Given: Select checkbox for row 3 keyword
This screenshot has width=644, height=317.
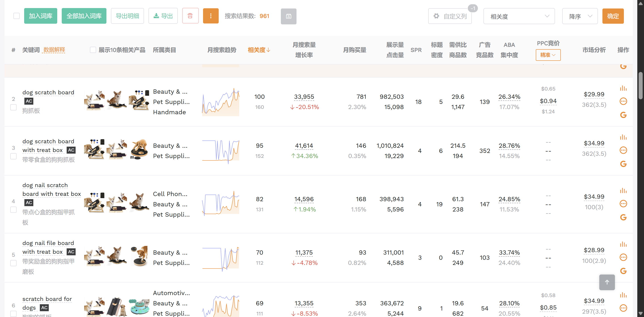Looking at the screenshot, I should [x=13, y=156].
